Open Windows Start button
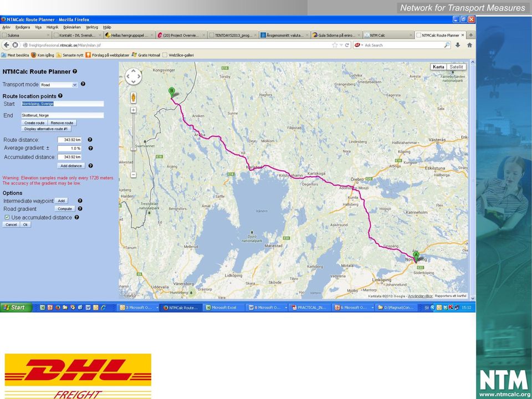 click(x=16, y=308)
